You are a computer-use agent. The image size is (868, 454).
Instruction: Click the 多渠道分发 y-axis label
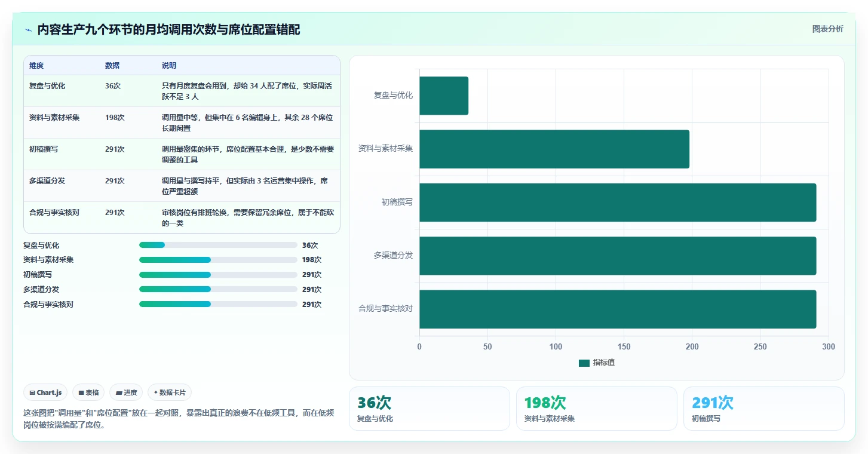[x=393, y=256]
